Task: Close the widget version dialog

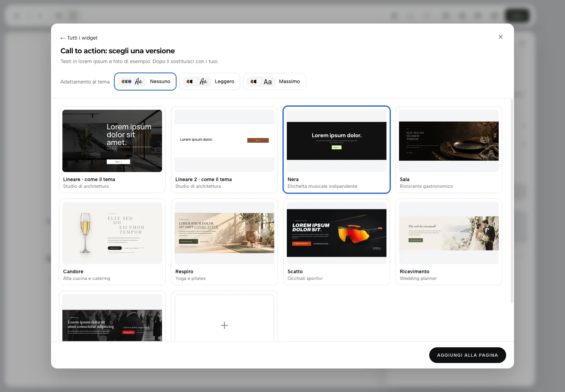Action: tap(501, 37)
